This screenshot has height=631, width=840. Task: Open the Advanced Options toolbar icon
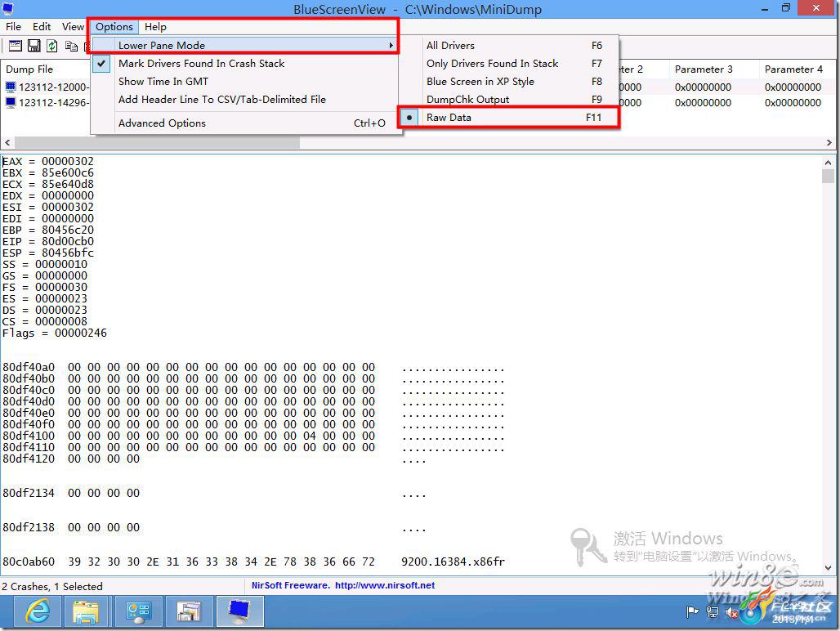click(x=15, y=46)
